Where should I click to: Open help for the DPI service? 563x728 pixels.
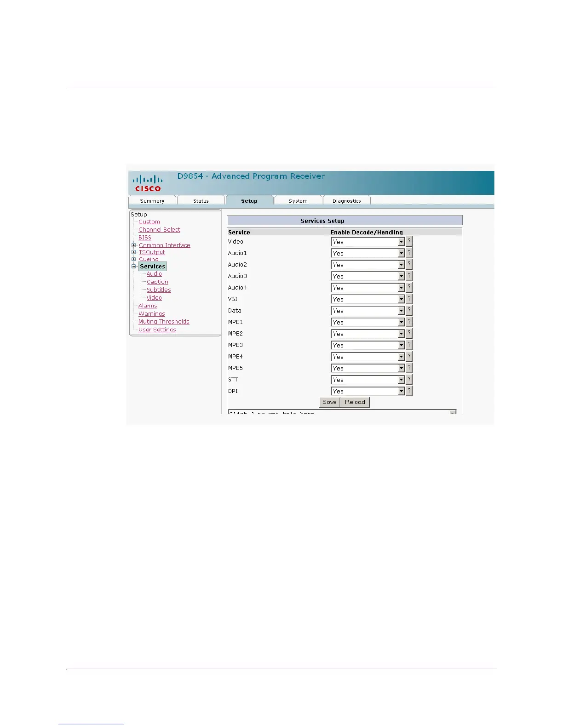[x=409, y=391]
